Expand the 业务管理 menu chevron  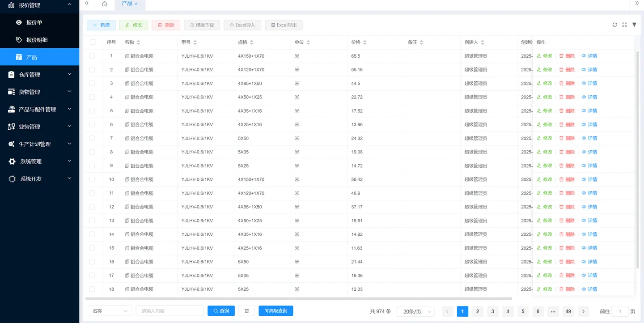coord(69,127)
